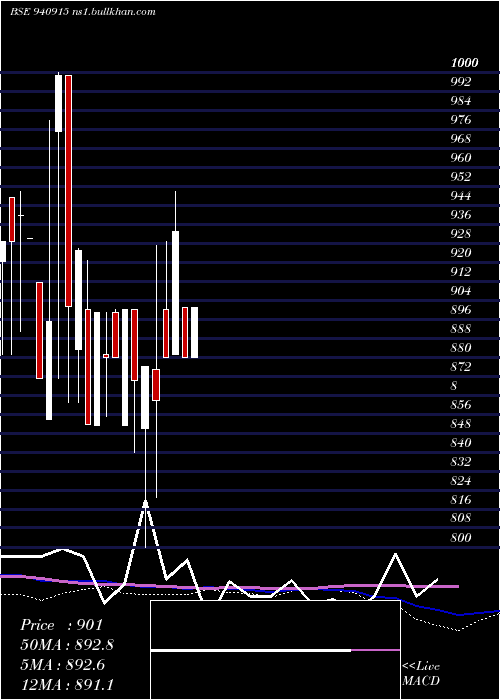This screenshot has width=500, height=700.
Task: Select the 840 price axis label
Action: point(461,442)
